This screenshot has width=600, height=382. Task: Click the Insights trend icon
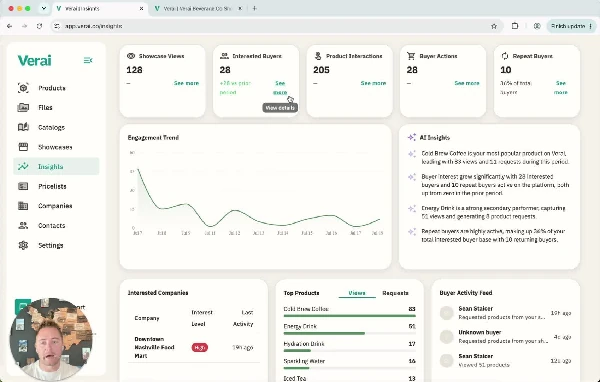click(23, 167)
